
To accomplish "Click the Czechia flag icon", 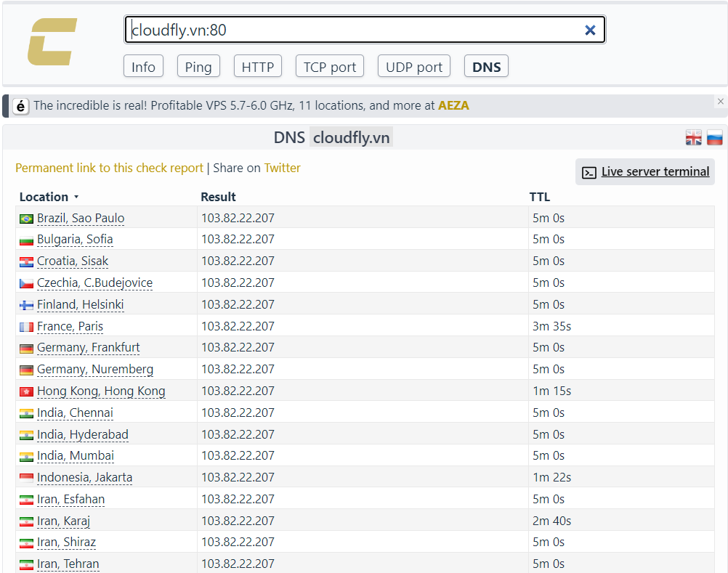I will click(26, 283).
